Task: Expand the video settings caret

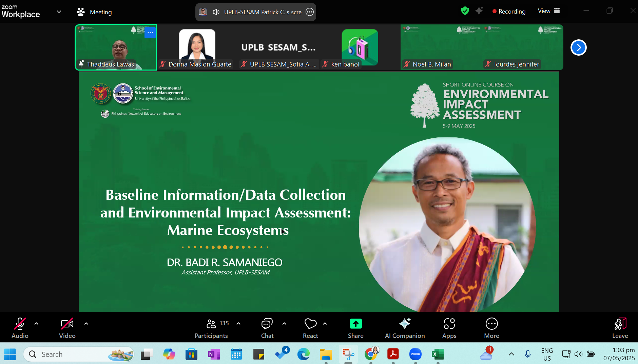Action: 86,324
